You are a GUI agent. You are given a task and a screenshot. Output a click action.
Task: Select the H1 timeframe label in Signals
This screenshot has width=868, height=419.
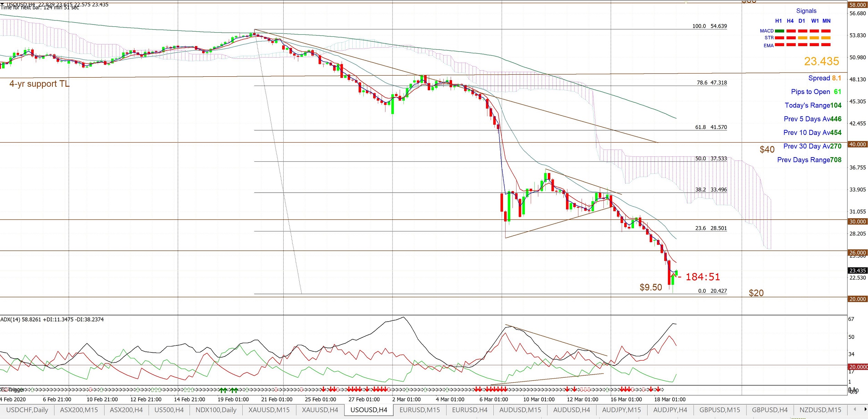[x=778, y=21]
